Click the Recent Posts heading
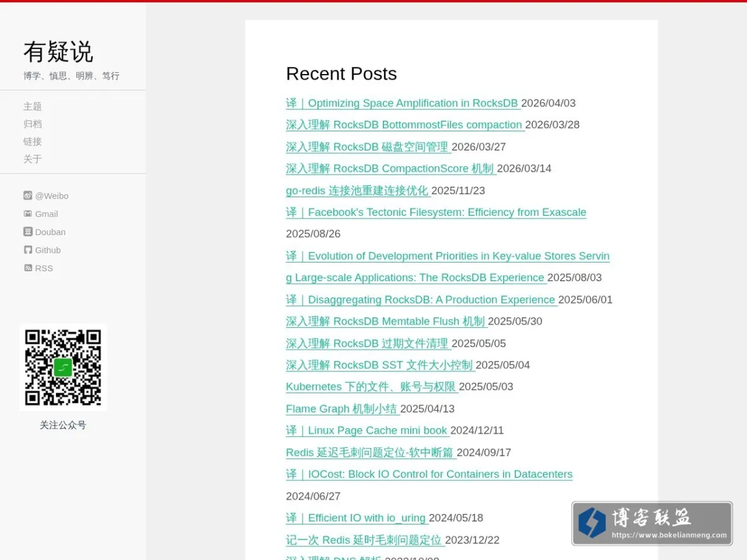The image size is (747, 560). (x=341, y=73)
